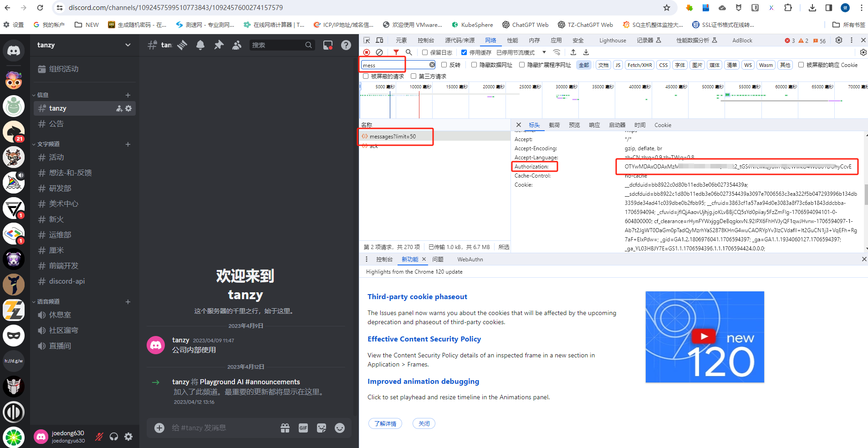Toggle member list icon
868x448 pixels.
click(x=237, y=45)
